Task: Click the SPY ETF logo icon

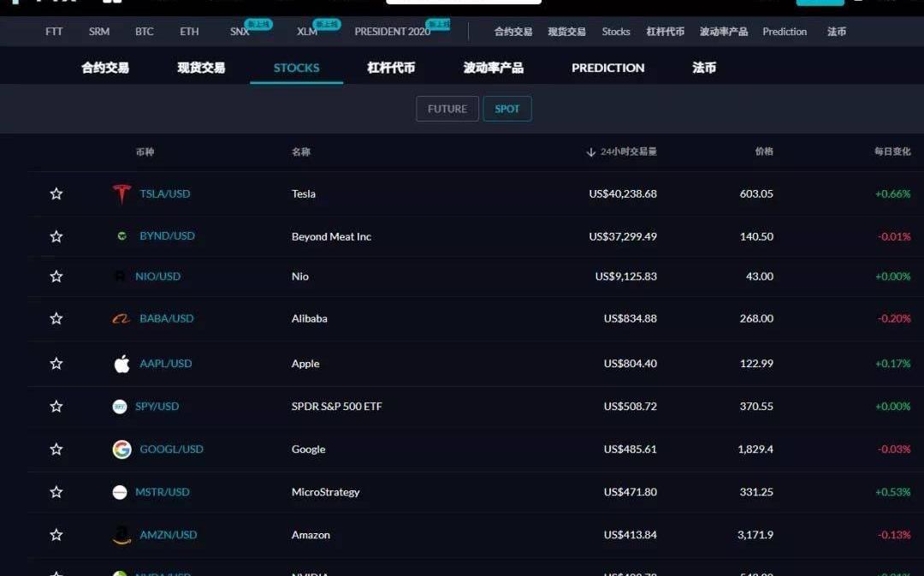Action: pyautogui.click(x=120, y=407)
